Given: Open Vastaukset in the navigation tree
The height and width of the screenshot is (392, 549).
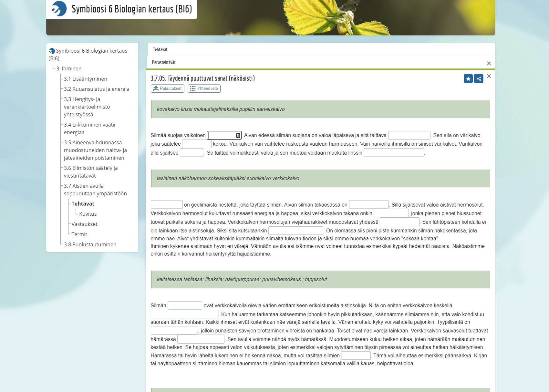Looking at the screenshot, I should 84,224.
